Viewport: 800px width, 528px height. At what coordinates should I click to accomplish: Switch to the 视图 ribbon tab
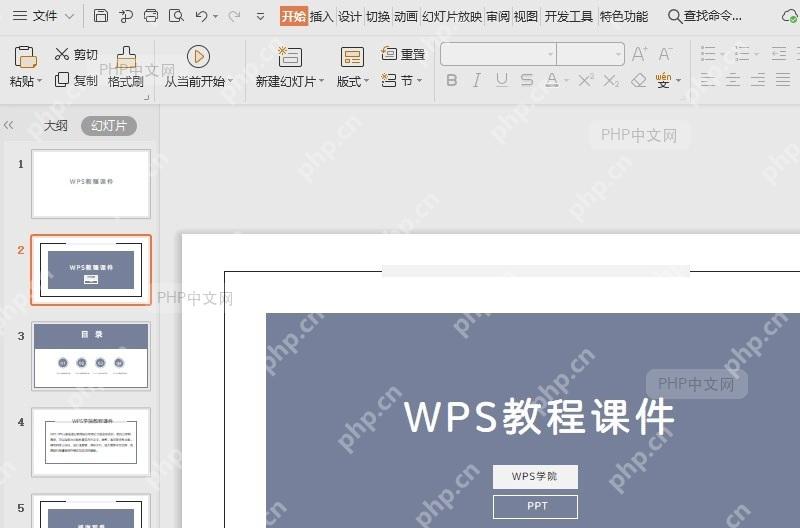526,16
